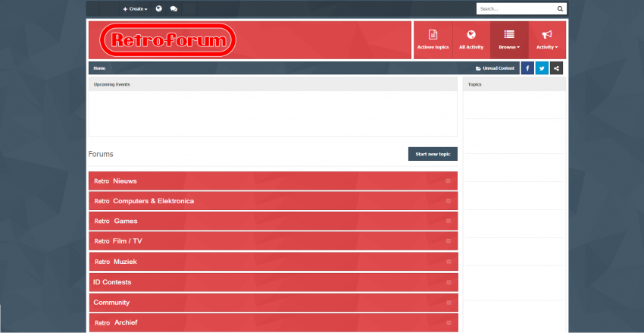Click the Start new topic button
This screenshot has width=644, height=333.
(433, 154)
